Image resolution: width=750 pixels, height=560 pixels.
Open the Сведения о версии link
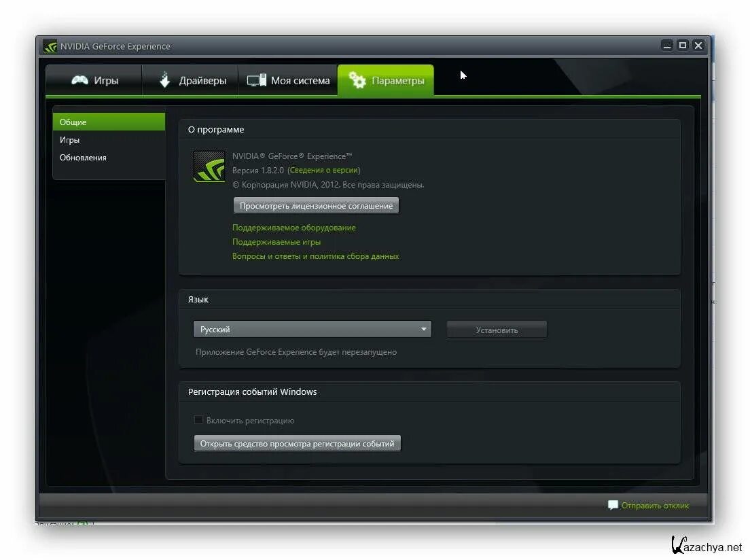[x=324, y=170]
